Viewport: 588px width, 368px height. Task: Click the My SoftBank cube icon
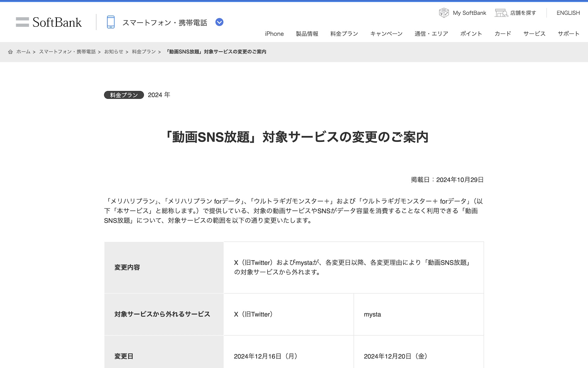click(x=444, y=13)
